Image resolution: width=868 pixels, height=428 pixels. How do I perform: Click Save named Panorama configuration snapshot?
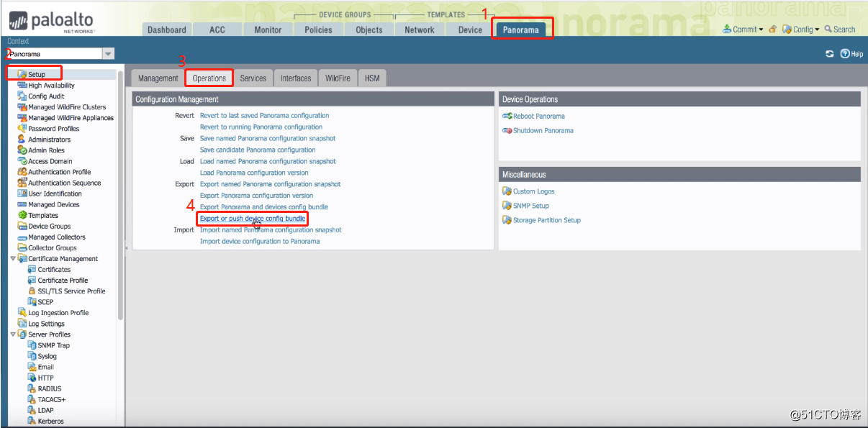click(268, 139)
